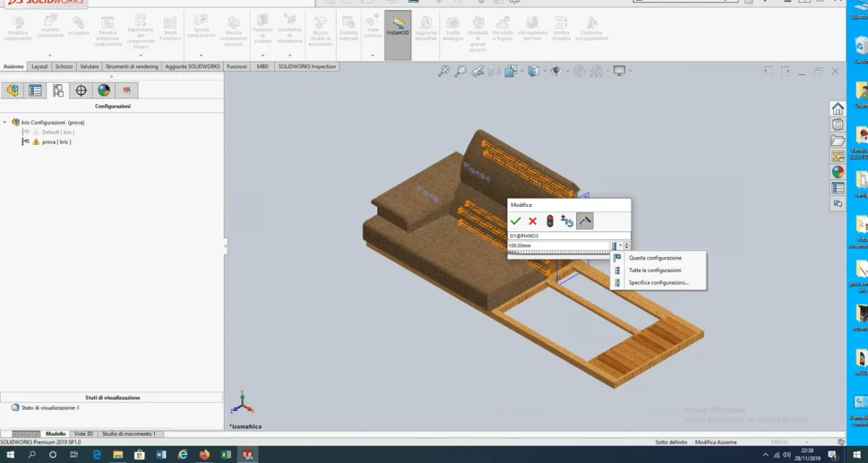Screen dimensions: 868x463
Task: Select Tutte le configurazioni menu entry
Action: 657,271
